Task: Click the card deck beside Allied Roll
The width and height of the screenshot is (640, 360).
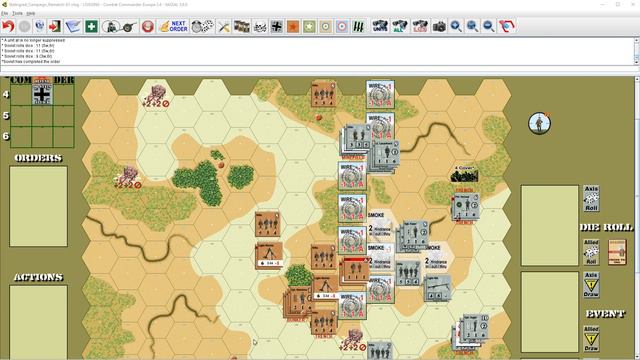Action: coord(617,252)
